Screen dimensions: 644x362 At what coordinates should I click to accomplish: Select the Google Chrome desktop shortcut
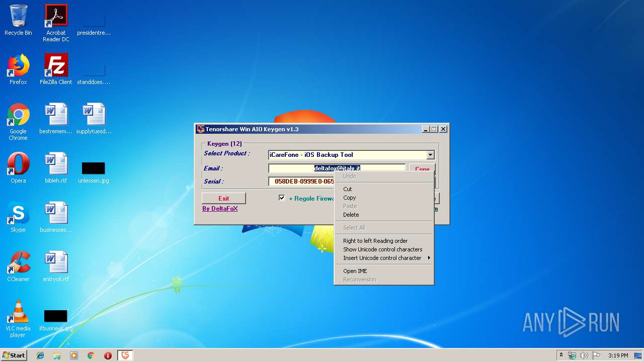coord(18,122)
